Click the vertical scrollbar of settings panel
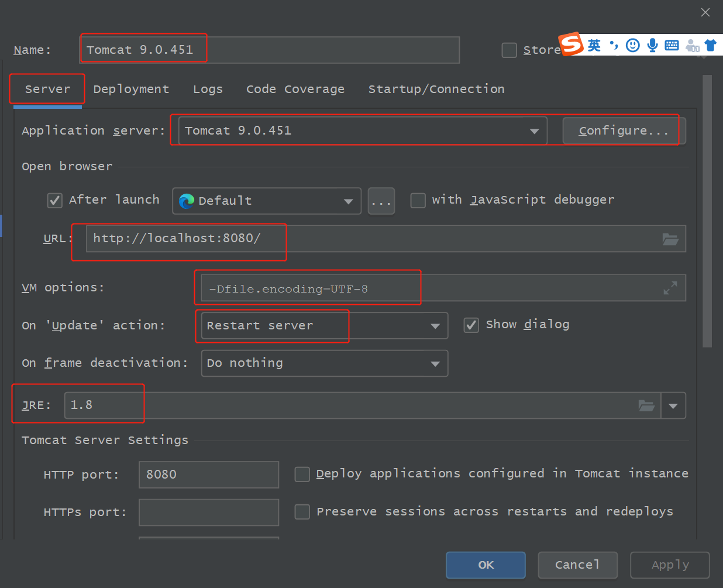The height and width of the screenshot is (588, 723). click(x=707, y=211)
